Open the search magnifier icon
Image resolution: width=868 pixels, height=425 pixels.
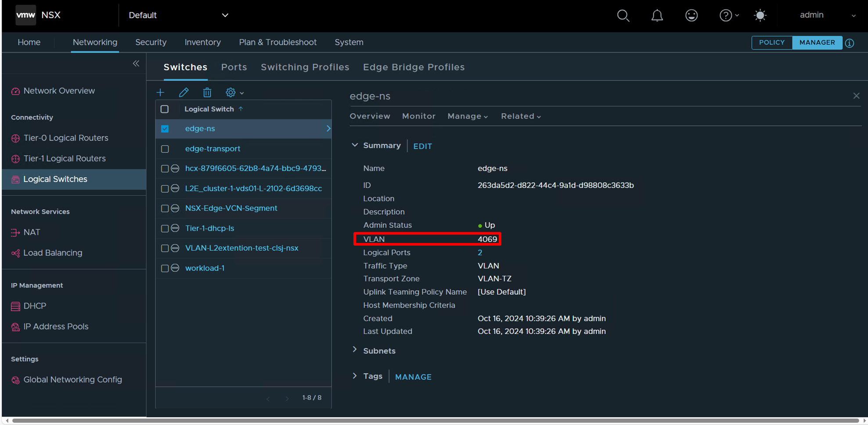tap(623, 15)
